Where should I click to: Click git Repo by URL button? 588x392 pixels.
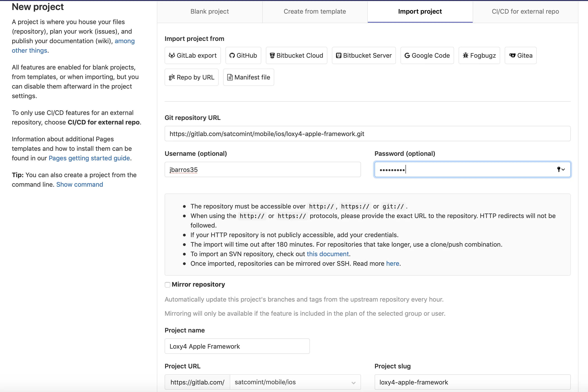[x=191, y=77]
